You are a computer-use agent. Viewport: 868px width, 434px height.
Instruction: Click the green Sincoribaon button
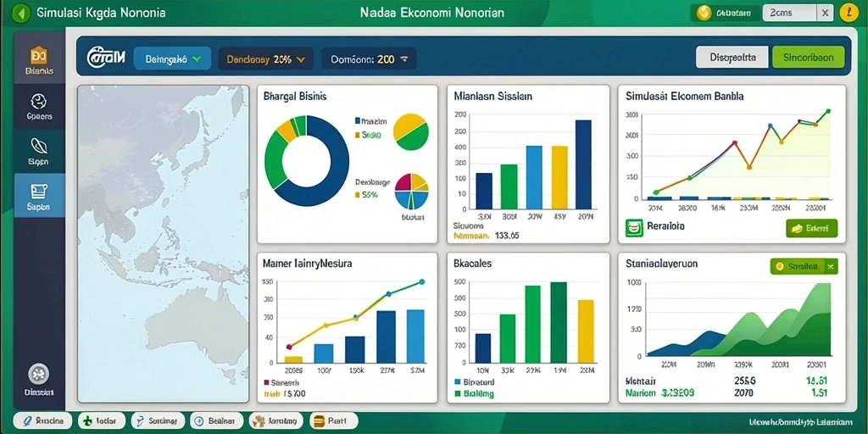click(808, 57)
